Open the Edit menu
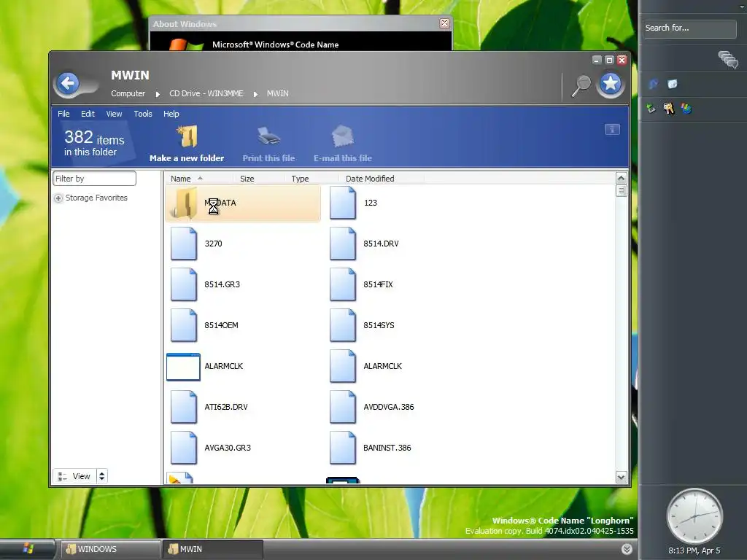The height and width of the screenshot is (560, 747). coord(88,114)
